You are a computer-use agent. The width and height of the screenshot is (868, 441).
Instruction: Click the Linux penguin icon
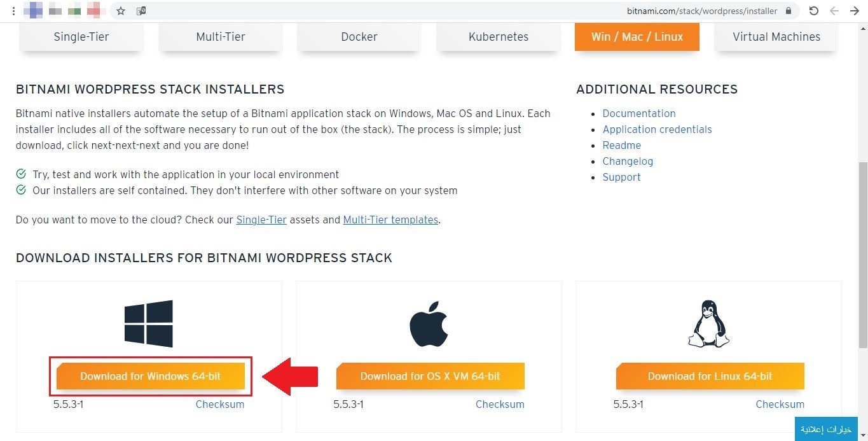[x=708, y=324]
